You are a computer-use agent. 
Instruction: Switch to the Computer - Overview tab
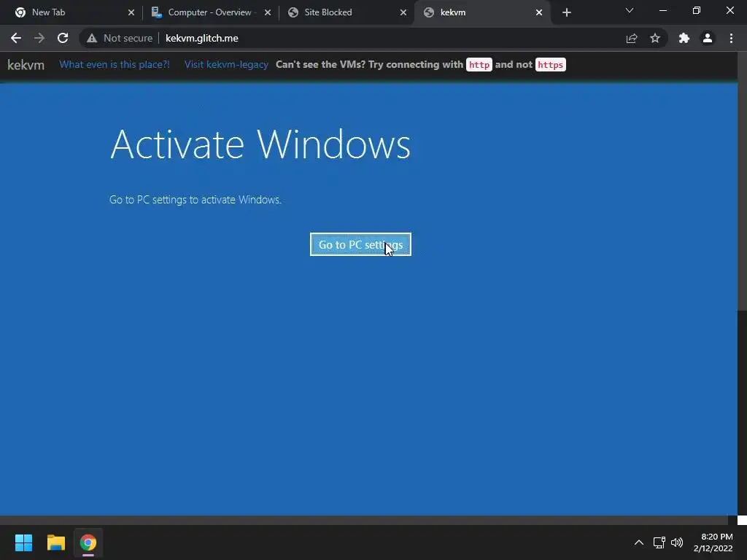pyautogui.click(x=210, y=12)
